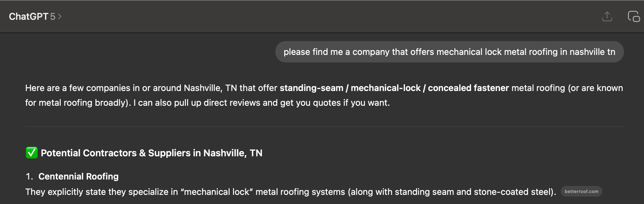Click the green checkmark emoji
The image size is (644, 204).
pyautogui.click(x=31, y=153)
